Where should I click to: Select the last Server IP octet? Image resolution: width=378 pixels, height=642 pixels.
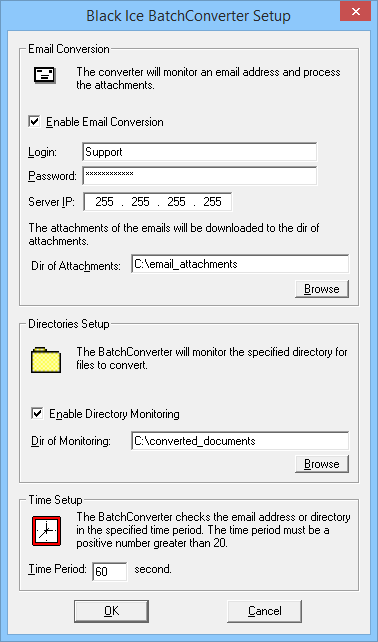click(213, 202)
